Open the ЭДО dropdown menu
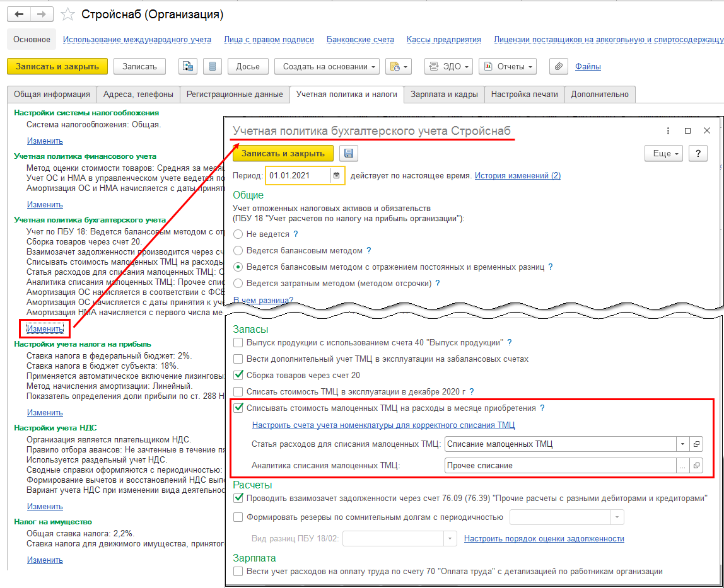 coord(449,66)
